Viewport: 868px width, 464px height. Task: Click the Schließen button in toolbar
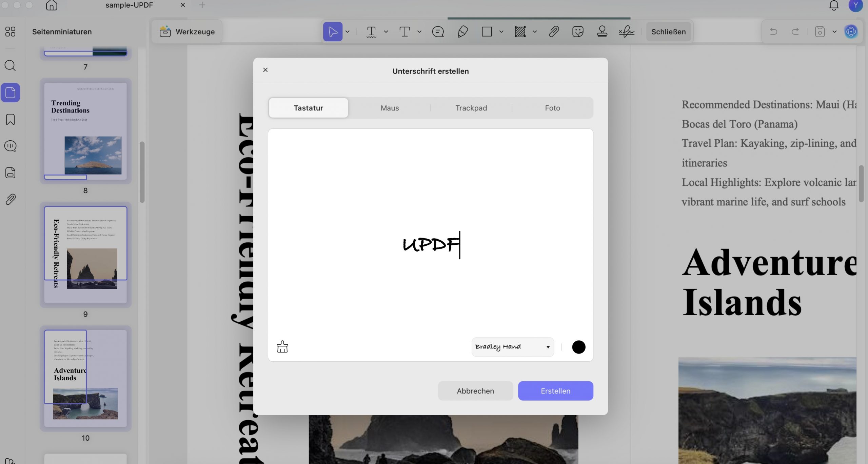(x=668, y=32)
